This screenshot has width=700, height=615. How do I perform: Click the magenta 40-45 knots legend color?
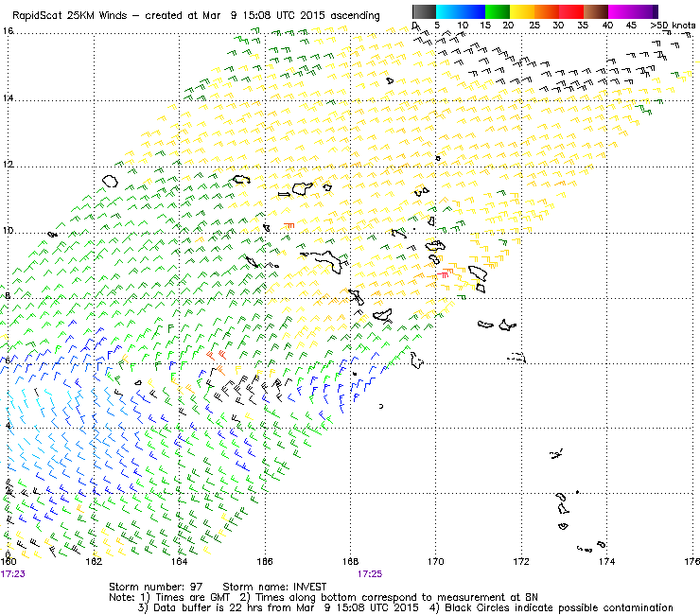pyautogui.click(x=621, y=11)
